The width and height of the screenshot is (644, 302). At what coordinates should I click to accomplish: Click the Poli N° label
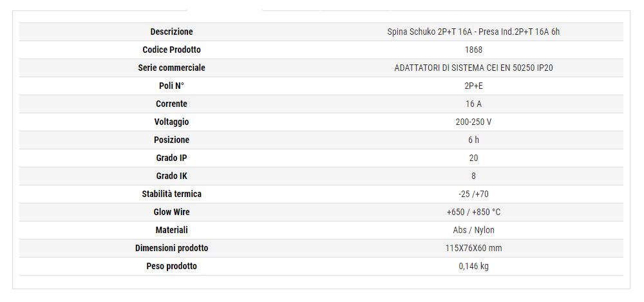click(171, 86)
